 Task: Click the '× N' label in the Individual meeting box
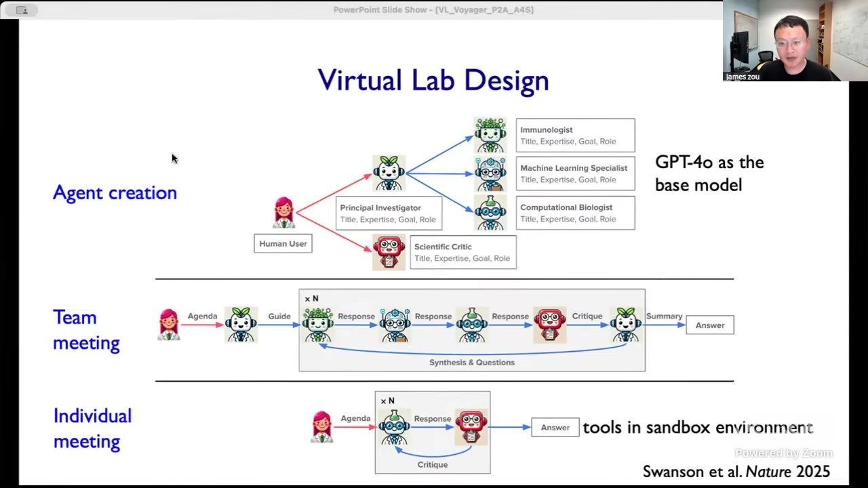click(x=387, y=401)
